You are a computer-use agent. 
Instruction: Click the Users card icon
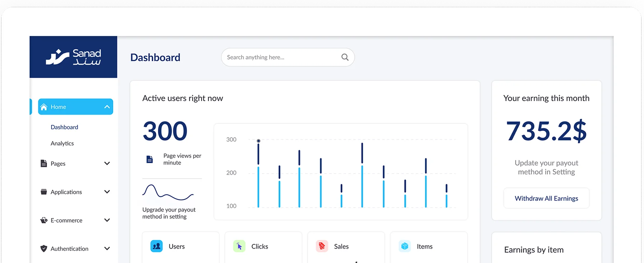pos(156,246)
